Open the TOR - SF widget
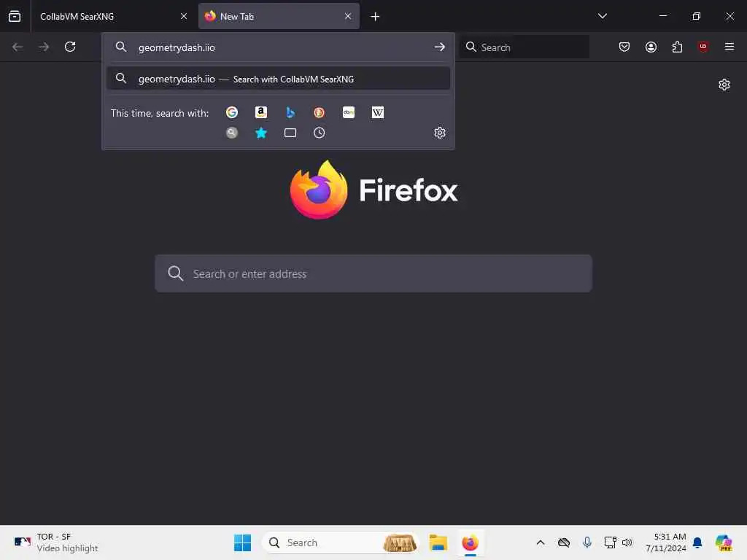The width and height of the screenshot is (747, 560). tap(56, 542)
